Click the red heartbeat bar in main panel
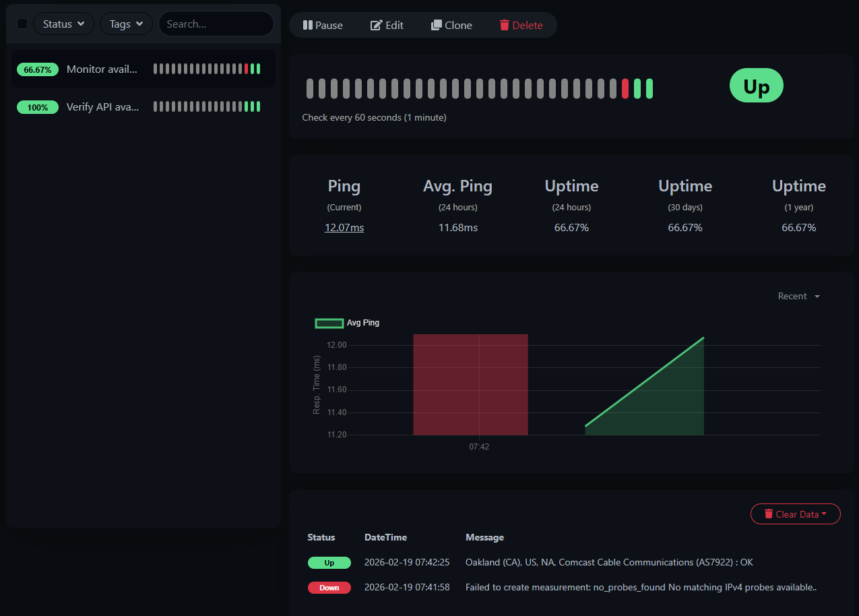Viewport: 859px width, 616px height. [x=625, y=88]
